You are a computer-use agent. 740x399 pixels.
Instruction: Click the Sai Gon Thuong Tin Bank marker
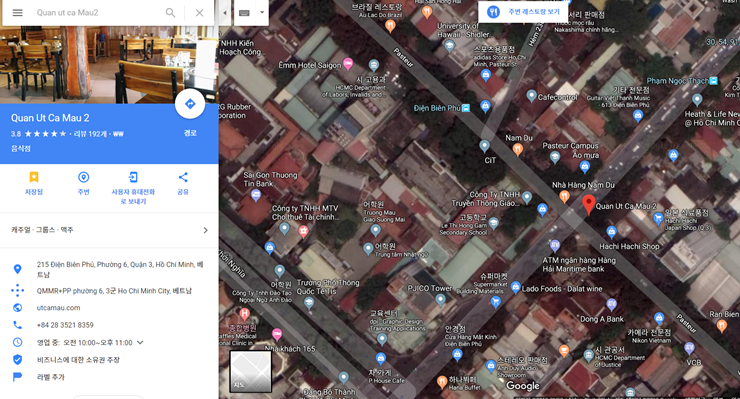tap(256, 195)
